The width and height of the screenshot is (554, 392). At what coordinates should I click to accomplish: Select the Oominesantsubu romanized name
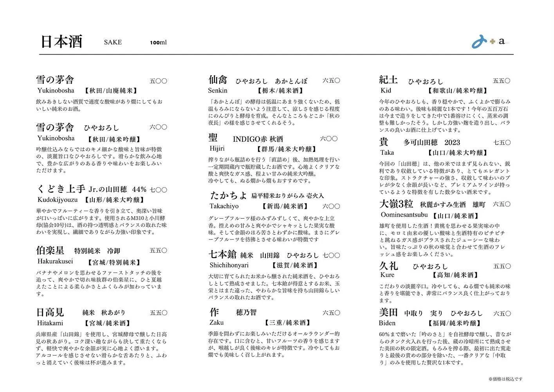[405, 215]
